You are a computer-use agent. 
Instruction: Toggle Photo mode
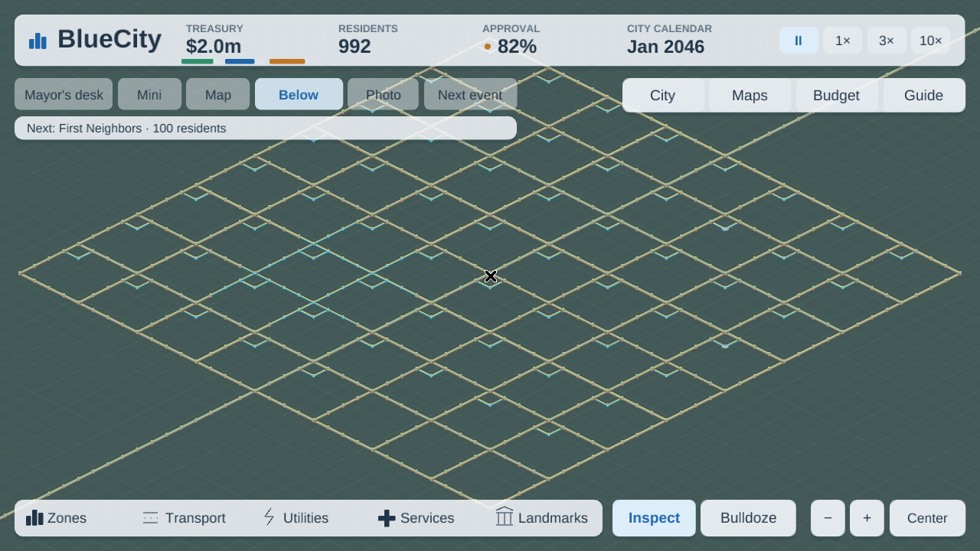384,95
